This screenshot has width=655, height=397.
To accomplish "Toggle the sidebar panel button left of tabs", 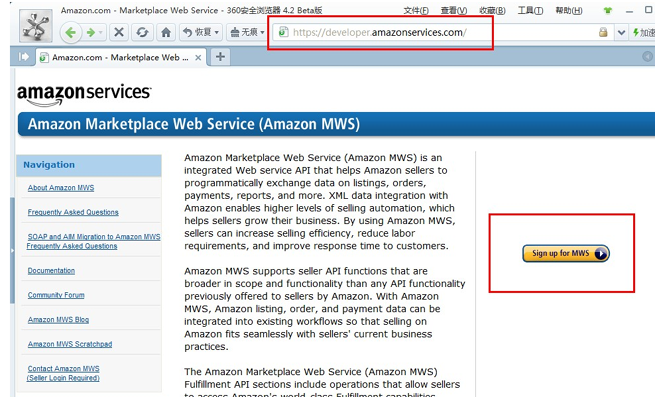I will coord(23,57).
